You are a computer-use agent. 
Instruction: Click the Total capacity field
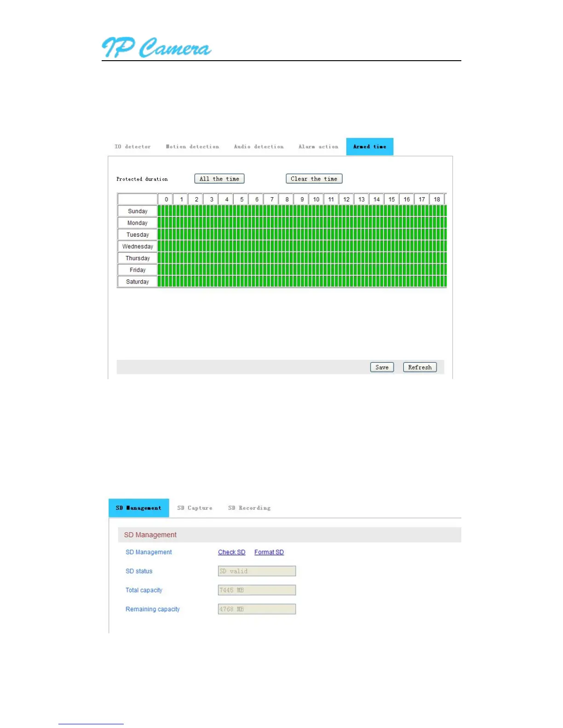coord(257,590)
